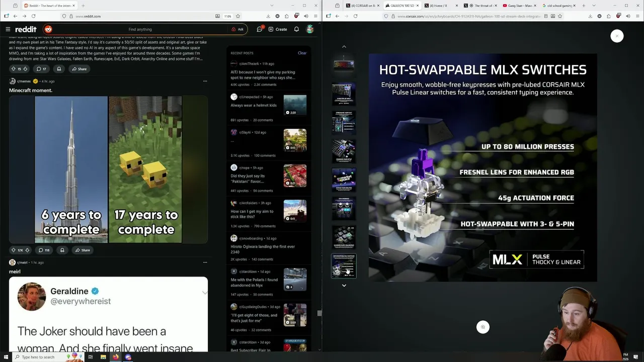
Task: Zoom gallery image with magnifier button
Action: (482, 327)
